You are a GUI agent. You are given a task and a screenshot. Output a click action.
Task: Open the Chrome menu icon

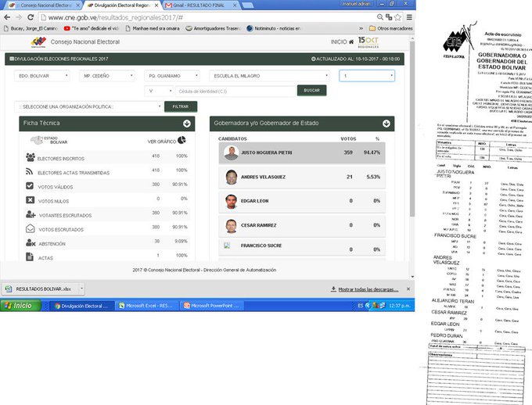coord(409,17)
